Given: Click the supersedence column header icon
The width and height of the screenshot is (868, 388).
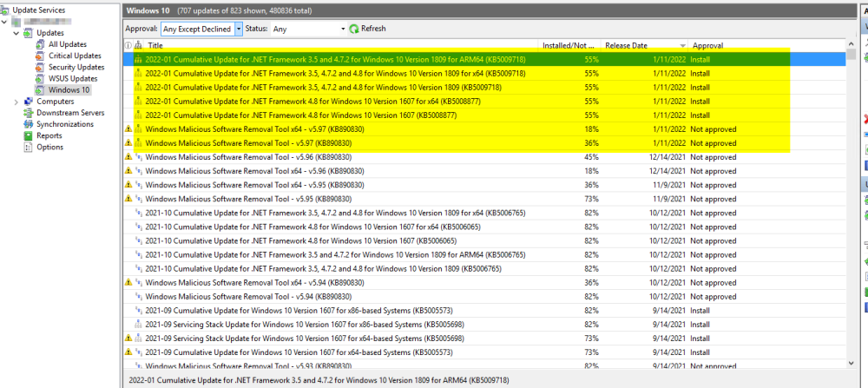Looking at the screenshot, I should click(x=138, y=46).
